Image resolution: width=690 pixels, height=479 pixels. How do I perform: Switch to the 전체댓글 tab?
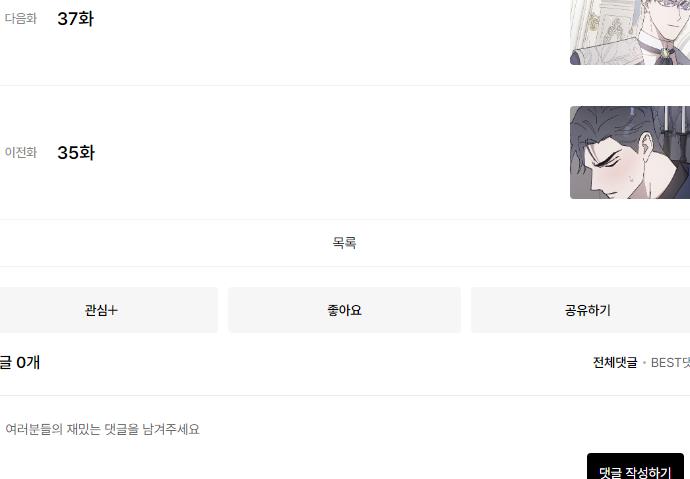coord(615,362)
